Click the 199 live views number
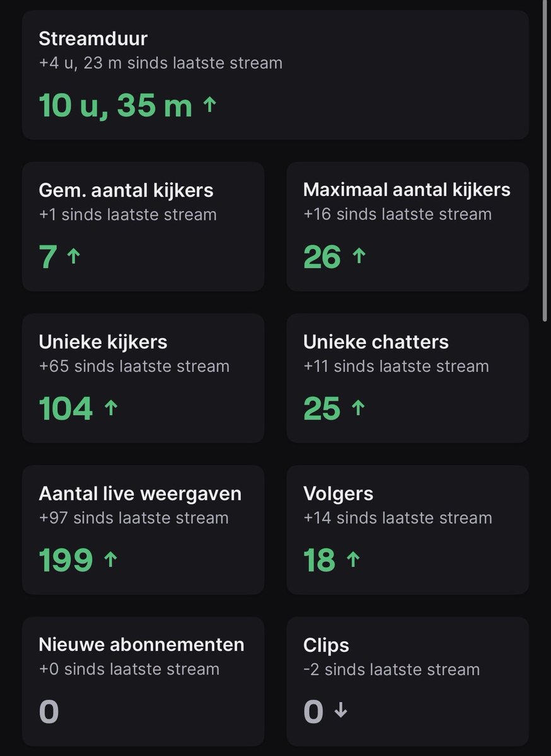551x756 pixels. 66,560
